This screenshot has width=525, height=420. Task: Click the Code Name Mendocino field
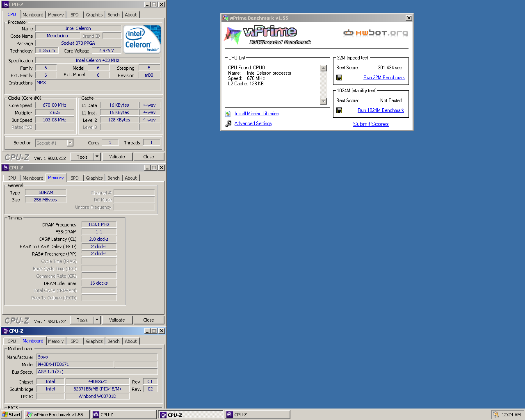(x=57, y=36)
